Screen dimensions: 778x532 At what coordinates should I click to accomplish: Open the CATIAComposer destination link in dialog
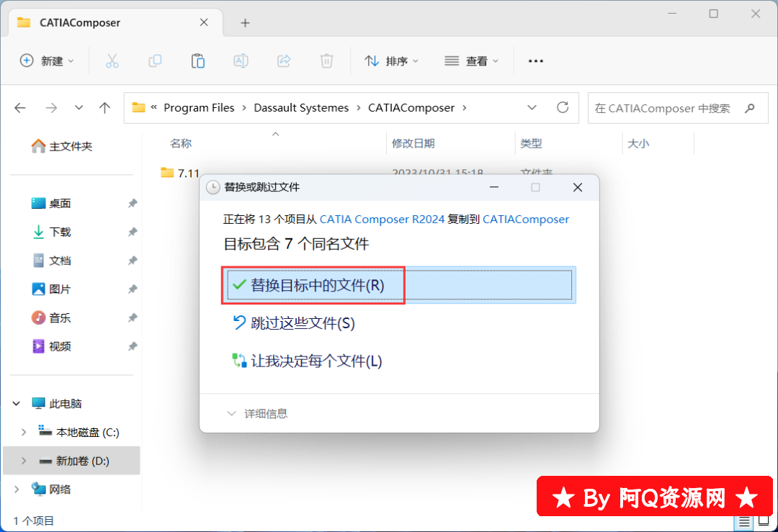[526, 219]
